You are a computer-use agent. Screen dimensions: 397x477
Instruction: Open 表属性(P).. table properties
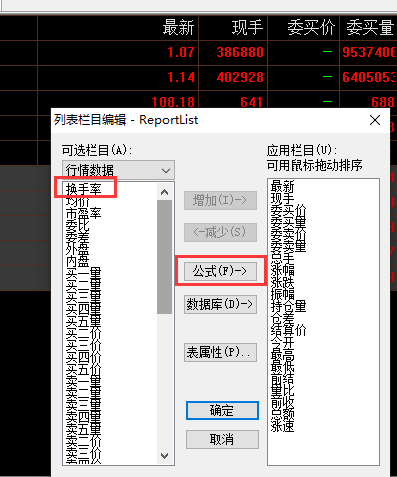[x=220, y=352]
